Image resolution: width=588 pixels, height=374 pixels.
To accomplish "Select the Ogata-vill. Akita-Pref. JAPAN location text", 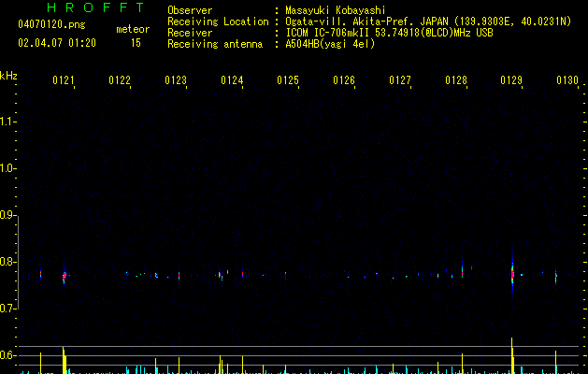I will [x=366, y=22].
